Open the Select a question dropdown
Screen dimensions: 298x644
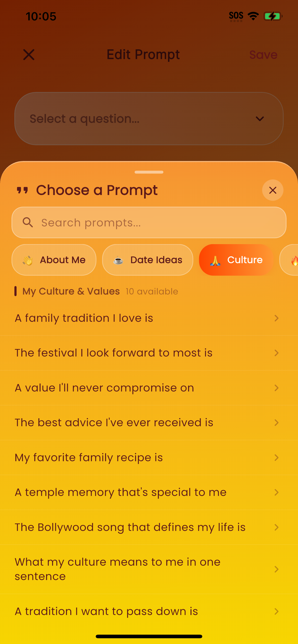149,119
